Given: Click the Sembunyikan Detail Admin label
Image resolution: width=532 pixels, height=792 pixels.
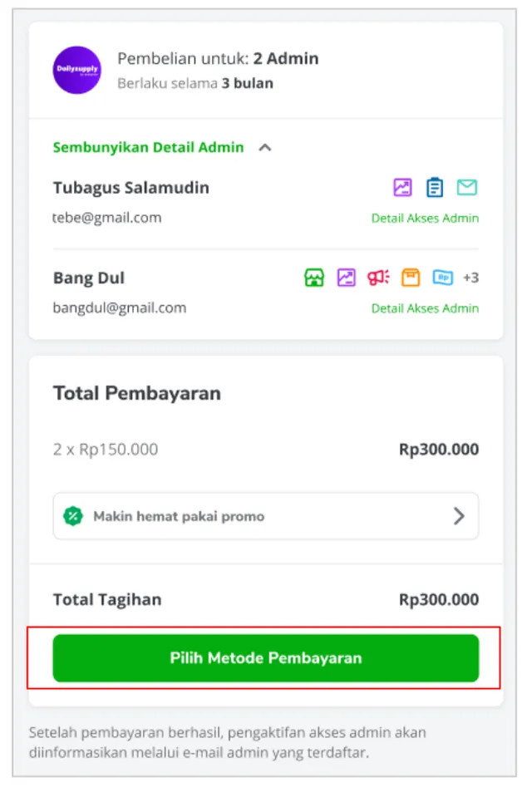Looking at the screenshot, I should (x=148, y=147).
